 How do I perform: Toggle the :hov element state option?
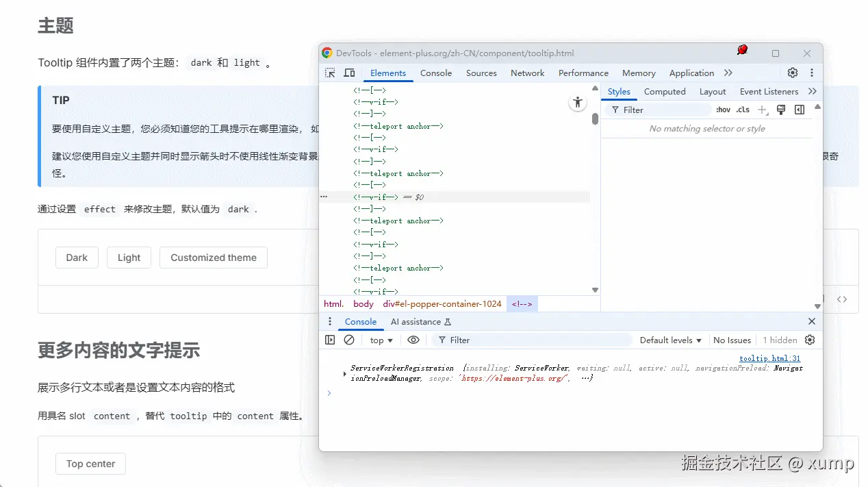click(723, 110)
